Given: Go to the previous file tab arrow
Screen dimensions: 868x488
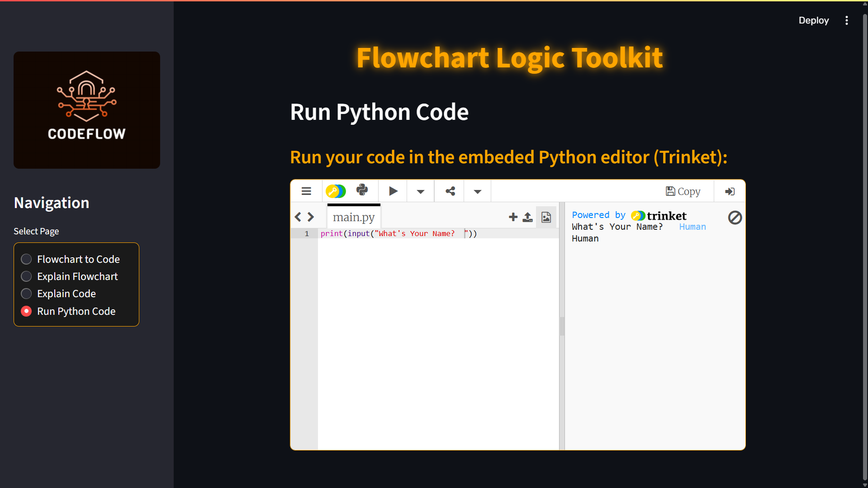Looking at the screenshot, I should [x=298, y=217].
